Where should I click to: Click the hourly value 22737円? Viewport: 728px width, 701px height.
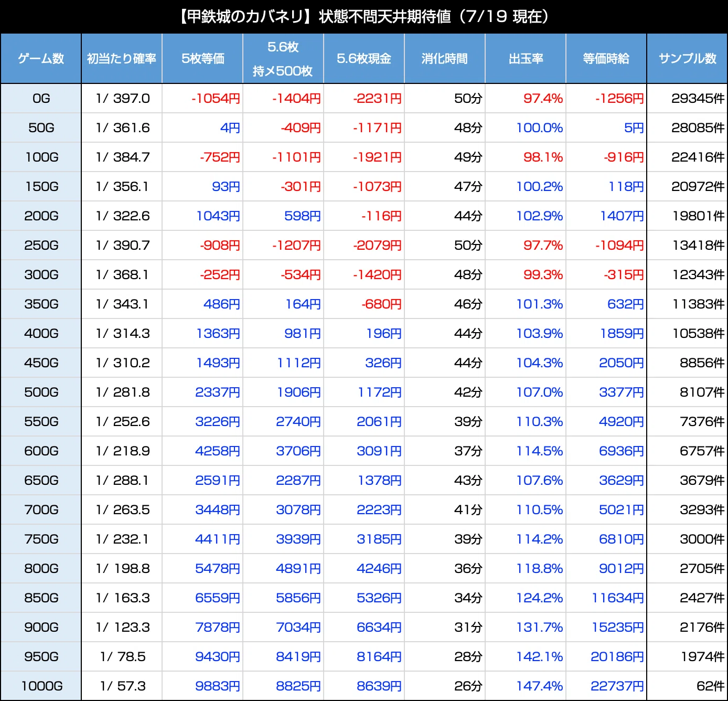tap(617, 686)
